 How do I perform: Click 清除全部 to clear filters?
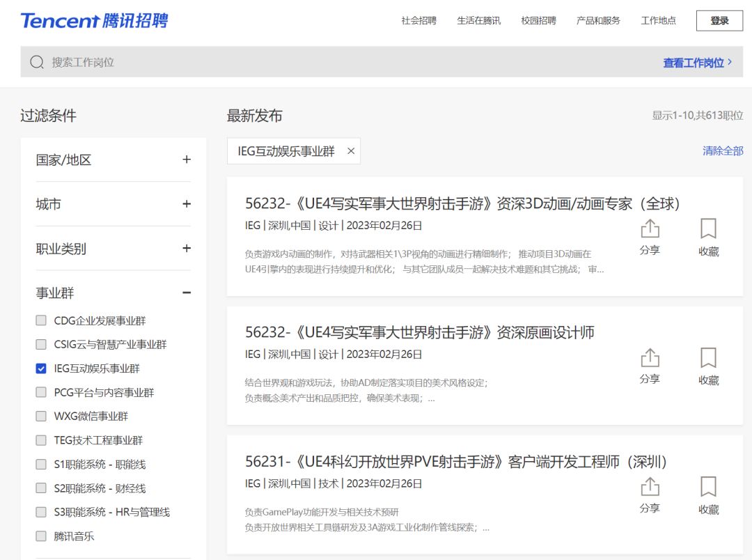click(x=723, y=150)
